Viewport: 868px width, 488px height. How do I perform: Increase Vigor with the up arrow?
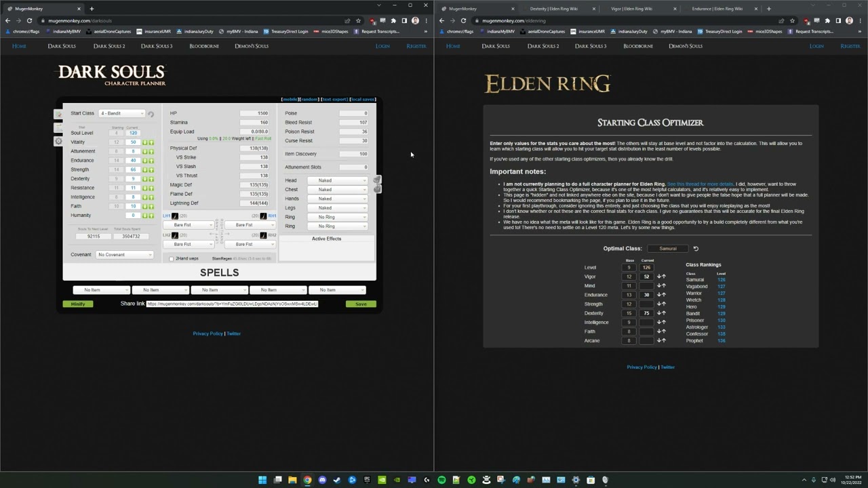point(664,277)
